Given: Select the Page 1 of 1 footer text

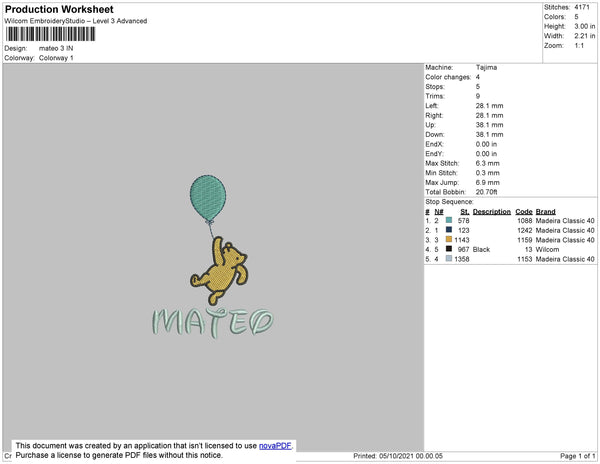Looking at the screenshot, I should point(578,456).
